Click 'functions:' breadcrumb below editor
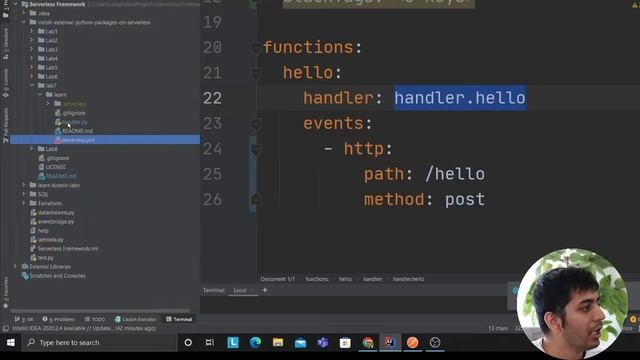This screenshot has height=360, width=640. (317, 279)
